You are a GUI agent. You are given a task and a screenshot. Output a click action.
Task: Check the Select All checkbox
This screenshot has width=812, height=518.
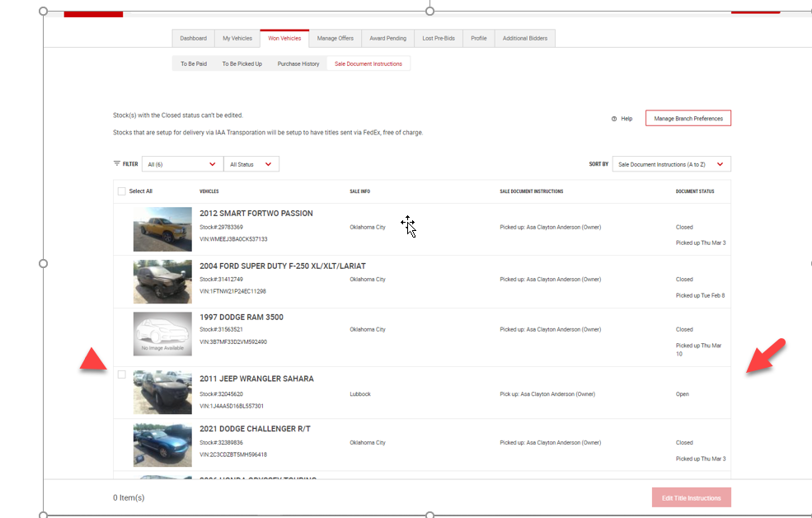pyautogui.click(x=122, y=191)
